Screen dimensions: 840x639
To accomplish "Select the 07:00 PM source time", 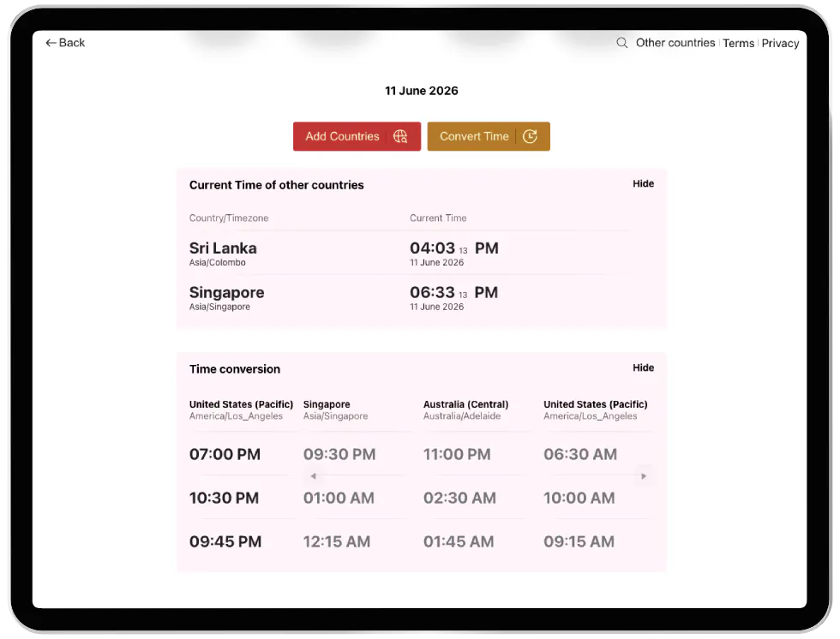I will [225, 454].
